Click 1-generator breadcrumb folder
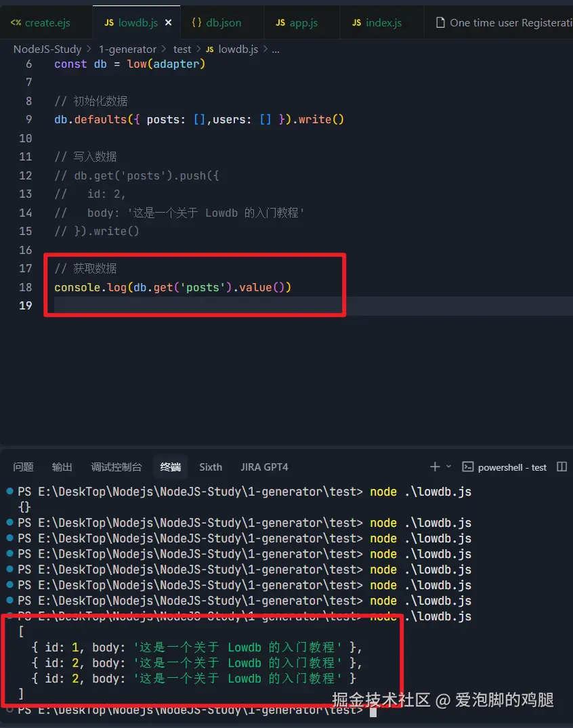This screenshot has height=728, width=573. [x=127, y=49]
